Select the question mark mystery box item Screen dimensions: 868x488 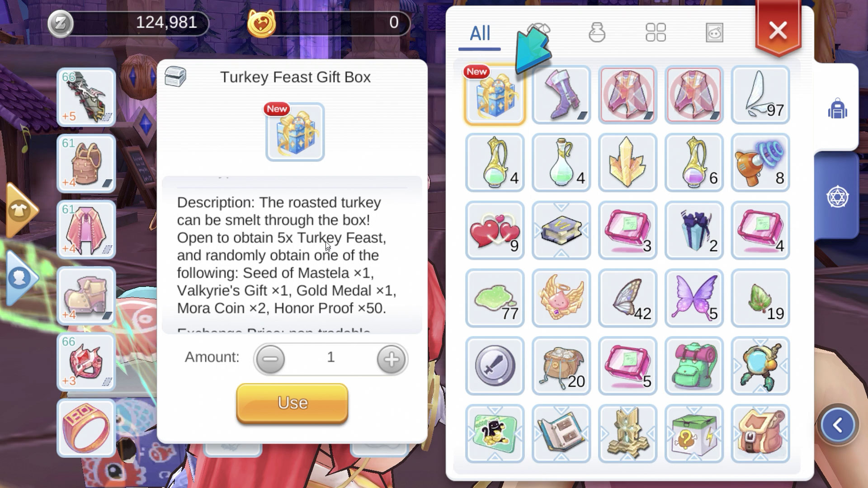click(694, 434)
